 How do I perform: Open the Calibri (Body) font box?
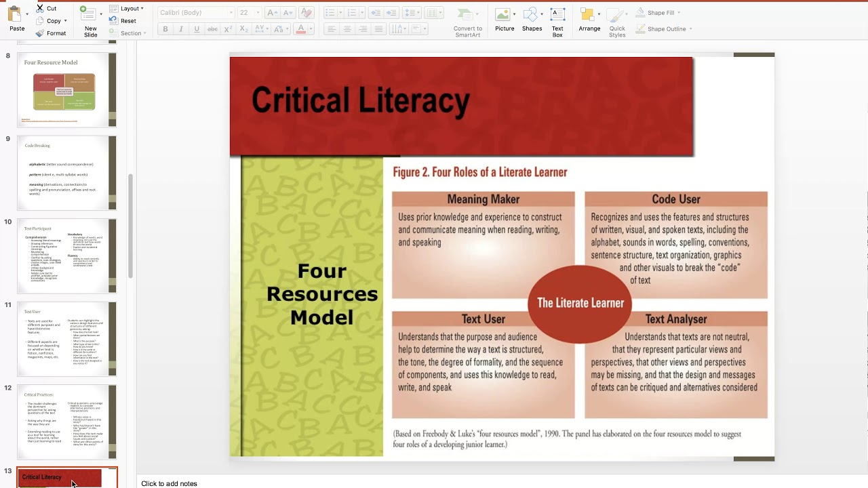click(x=197, y=13)
